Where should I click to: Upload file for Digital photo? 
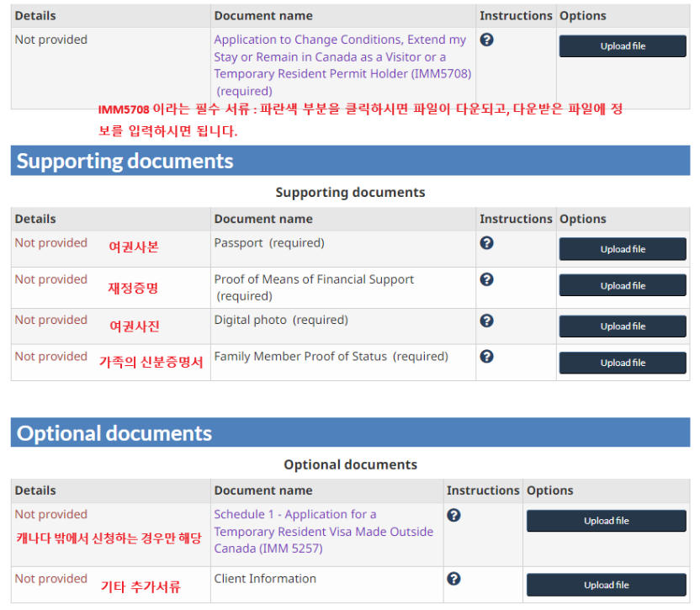[x=623, y=326]
